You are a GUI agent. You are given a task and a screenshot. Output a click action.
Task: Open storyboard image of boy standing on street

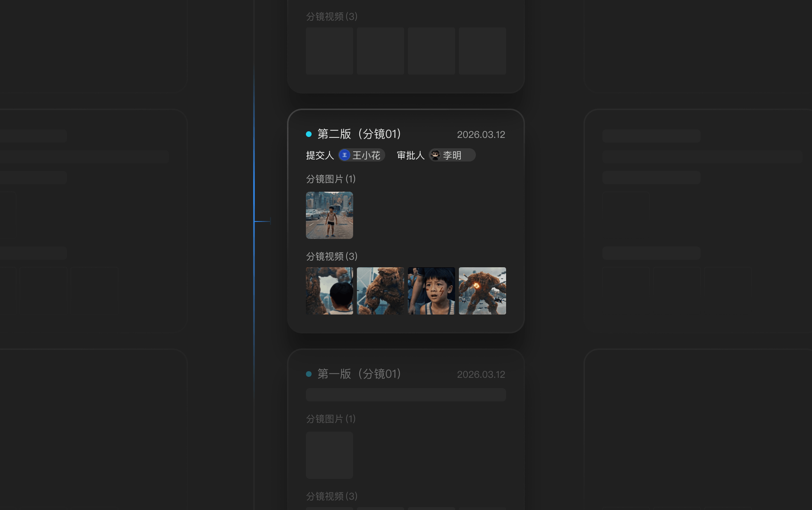tap(330, 215)
